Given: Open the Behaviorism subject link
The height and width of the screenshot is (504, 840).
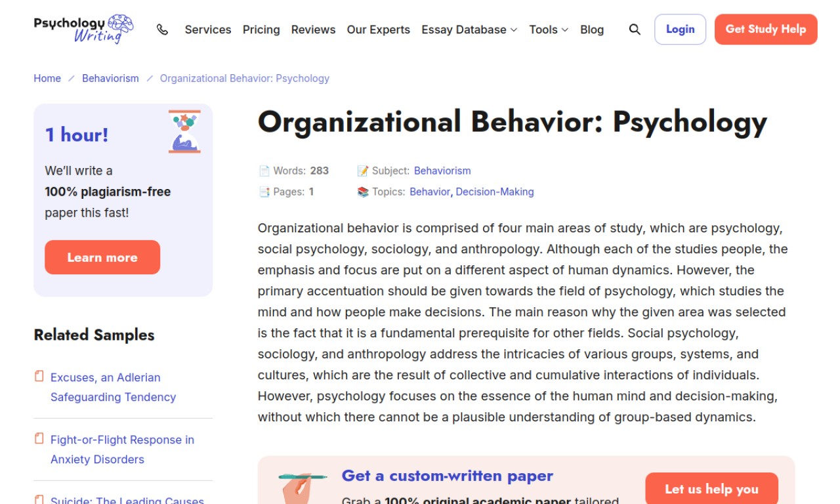Looking at the screenshot, I should (442, 171).
